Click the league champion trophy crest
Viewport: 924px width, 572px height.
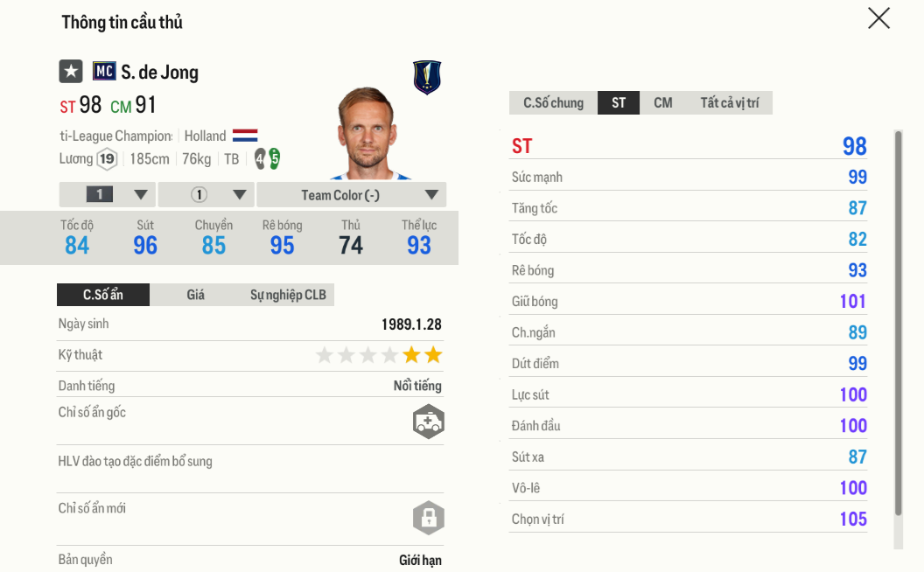pyautogui.click(x=427, y=77)
